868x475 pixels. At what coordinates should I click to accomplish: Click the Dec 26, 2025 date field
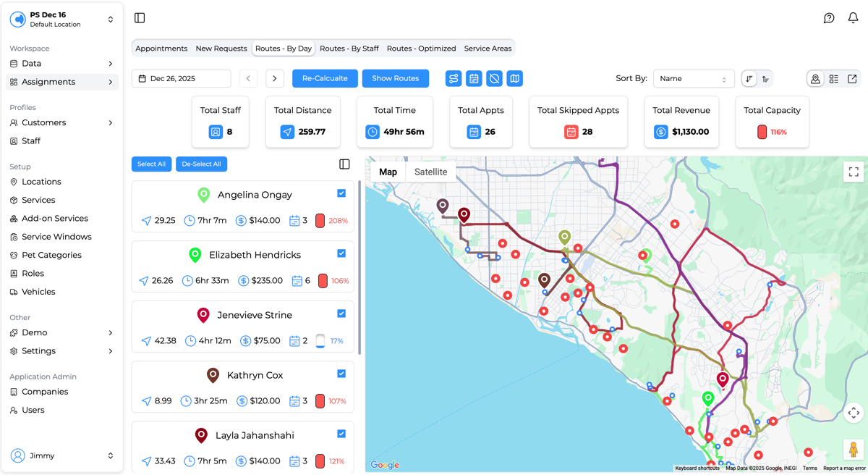coord(181,78)
